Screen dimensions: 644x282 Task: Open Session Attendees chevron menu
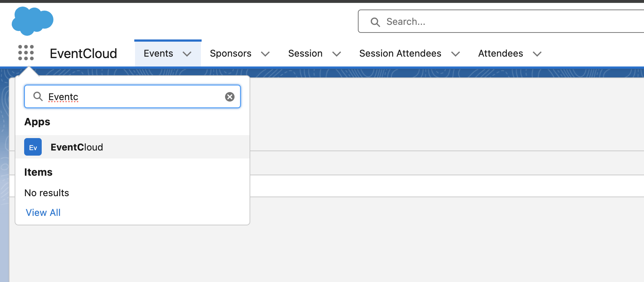(x=456, y=54)
